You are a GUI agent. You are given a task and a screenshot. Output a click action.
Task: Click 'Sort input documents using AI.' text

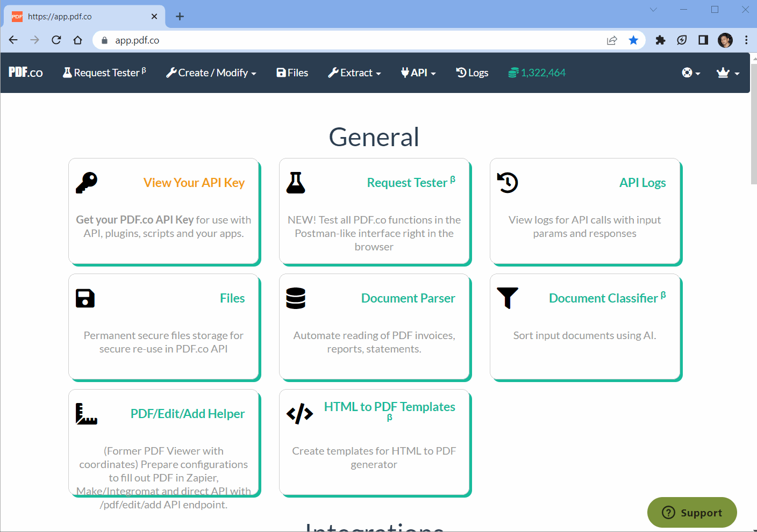click(x=585, y=335)
